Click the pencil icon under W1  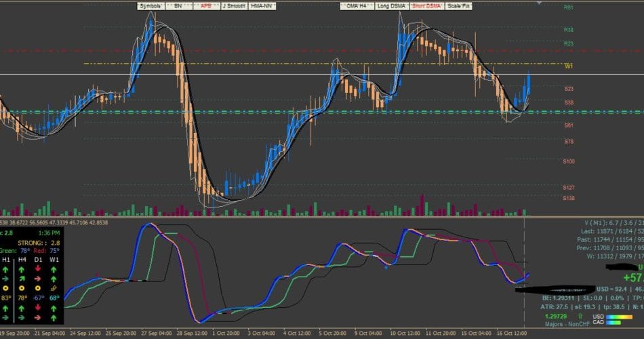tap(52, 288)
